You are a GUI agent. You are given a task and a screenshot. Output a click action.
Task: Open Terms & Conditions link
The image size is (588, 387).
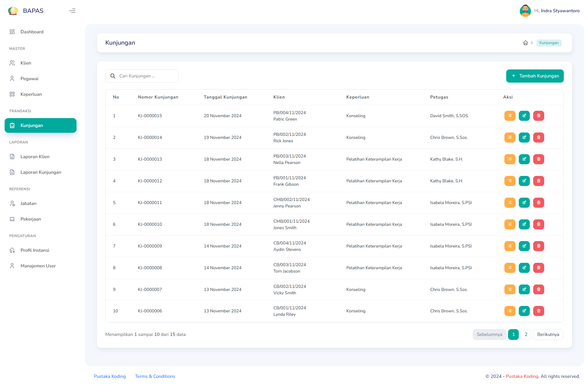coord(155,376)
